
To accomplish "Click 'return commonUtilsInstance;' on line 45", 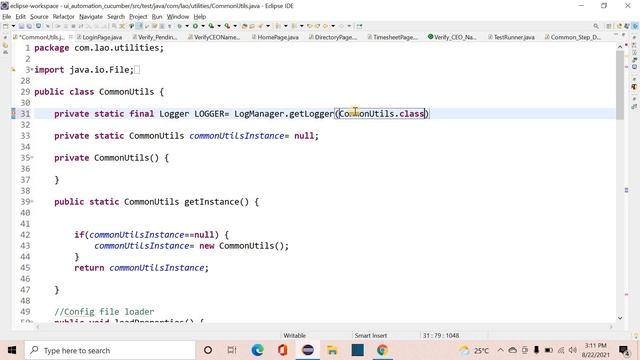I will coord(141,267).
